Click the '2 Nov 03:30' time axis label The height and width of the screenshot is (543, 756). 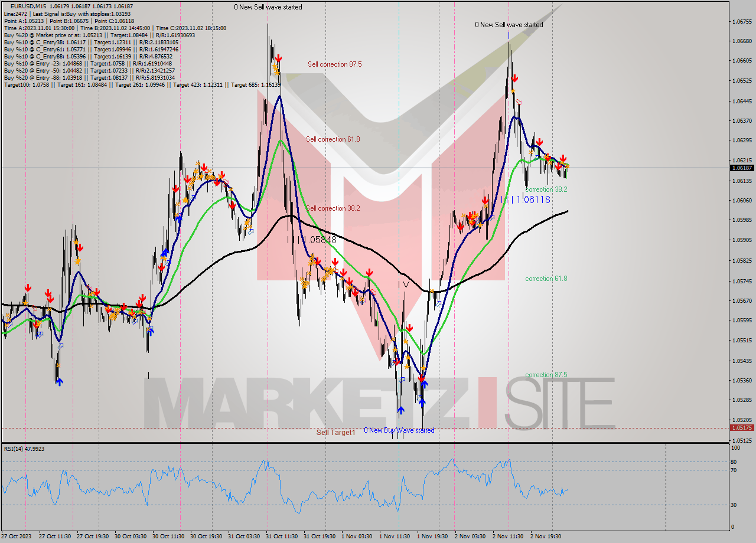[x=470, y=537]
